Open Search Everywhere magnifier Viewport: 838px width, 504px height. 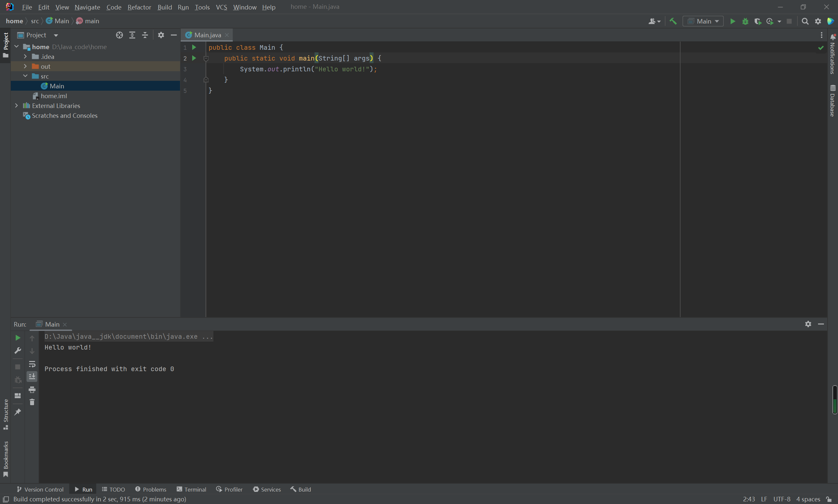tap(805, 21)
